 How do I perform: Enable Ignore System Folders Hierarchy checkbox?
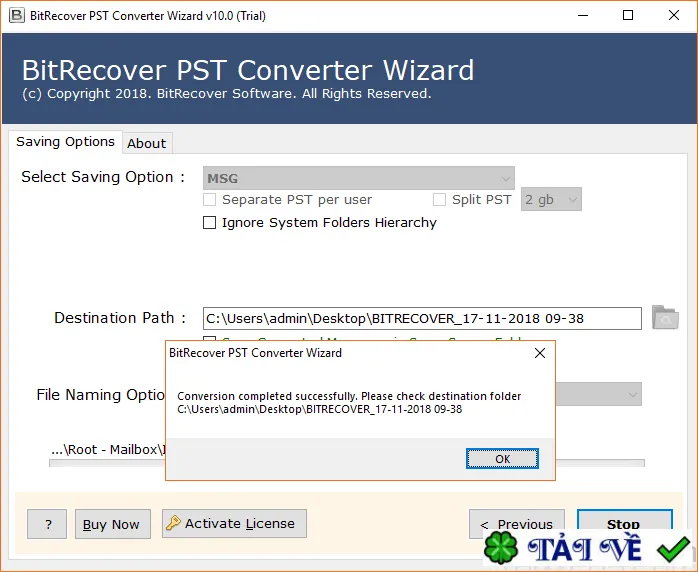tap(209, 222)
